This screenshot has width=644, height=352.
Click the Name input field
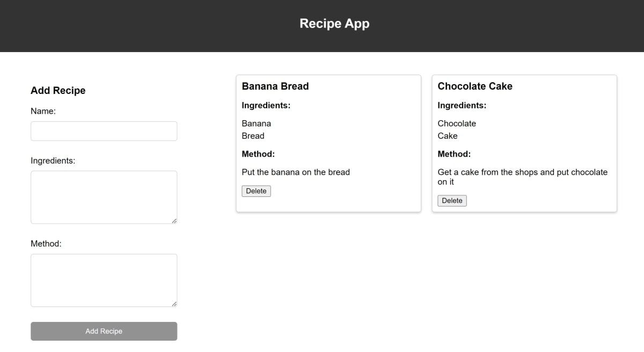(x=104, y=131)
